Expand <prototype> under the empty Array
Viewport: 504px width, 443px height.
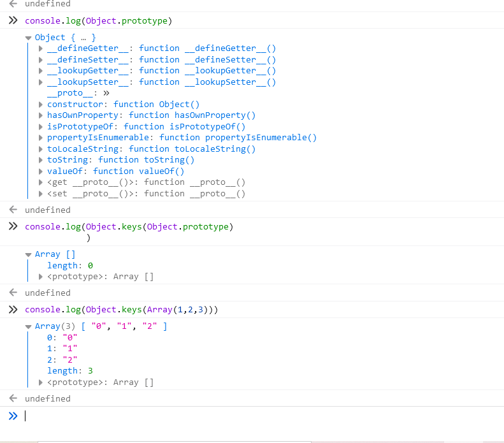tap(41, 277)
